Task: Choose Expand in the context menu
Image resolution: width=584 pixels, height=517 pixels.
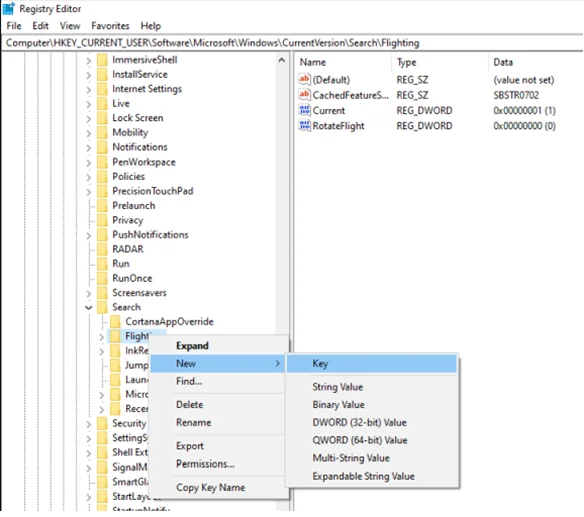Action: click(219, 345)
